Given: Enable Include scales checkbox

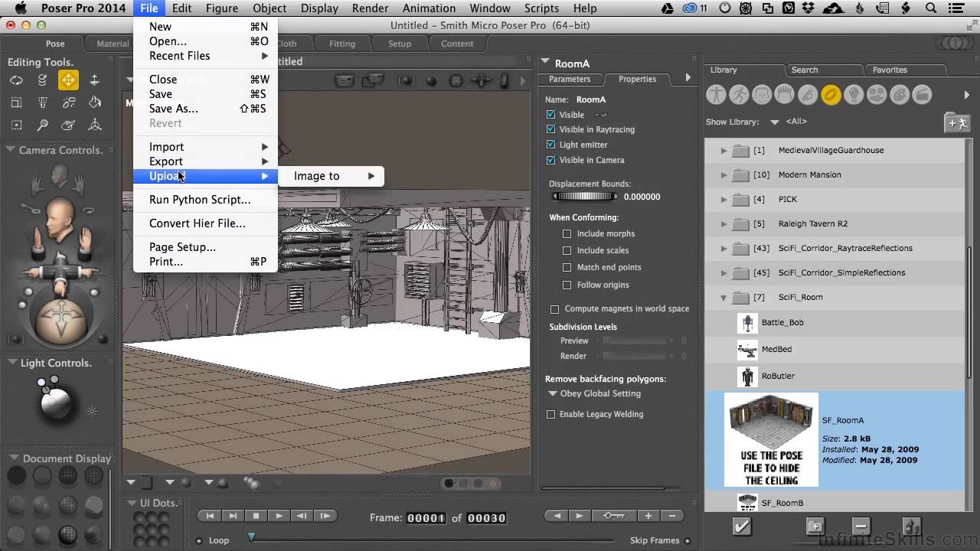Looking at the screenshot, I should coord(567,250).
